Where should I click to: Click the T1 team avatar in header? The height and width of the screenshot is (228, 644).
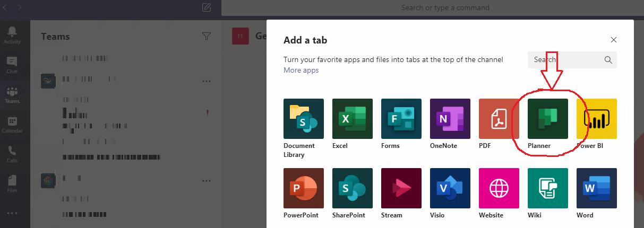[240, 36]
